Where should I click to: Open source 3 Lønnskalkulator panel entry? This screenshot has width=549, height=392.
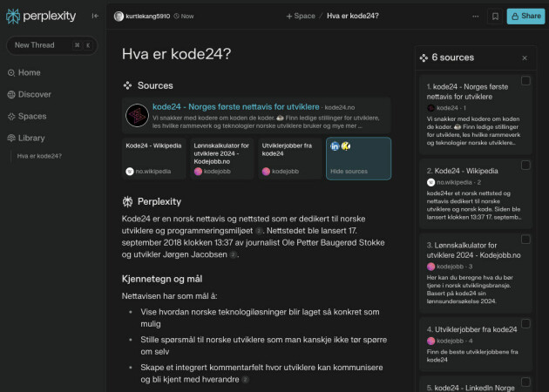click(x=473, y=250)
